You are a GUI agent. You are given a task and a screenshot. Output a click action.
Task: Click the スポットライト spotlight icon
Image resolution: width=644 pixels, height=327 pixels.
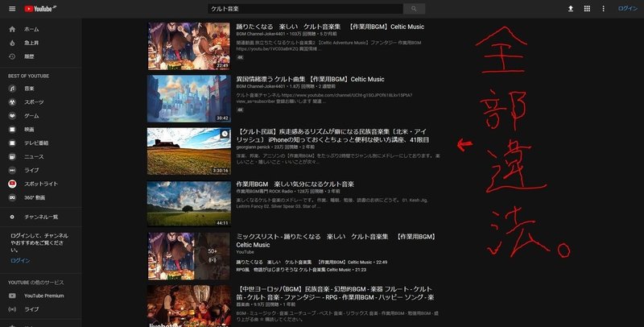pyautogui.click(x=12, y=184)
